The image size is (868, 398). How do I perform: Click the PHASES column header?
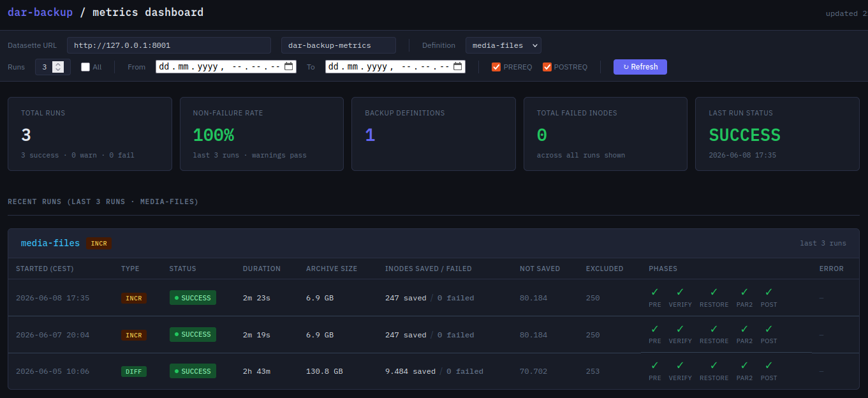[663, 269]
